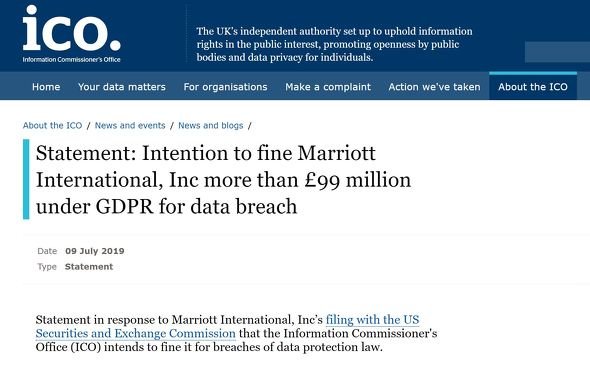Screen dimensions: 590x365
Task: Select the About the ICO navigation tab
Action: pyautogui.click(x=533, y=86)
